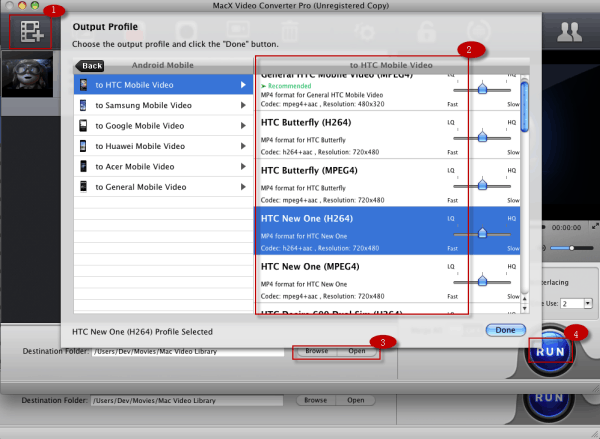Click Open next to Browse in the front window
The height and width of the screenshot is (439, 600).
pos(357,351)
